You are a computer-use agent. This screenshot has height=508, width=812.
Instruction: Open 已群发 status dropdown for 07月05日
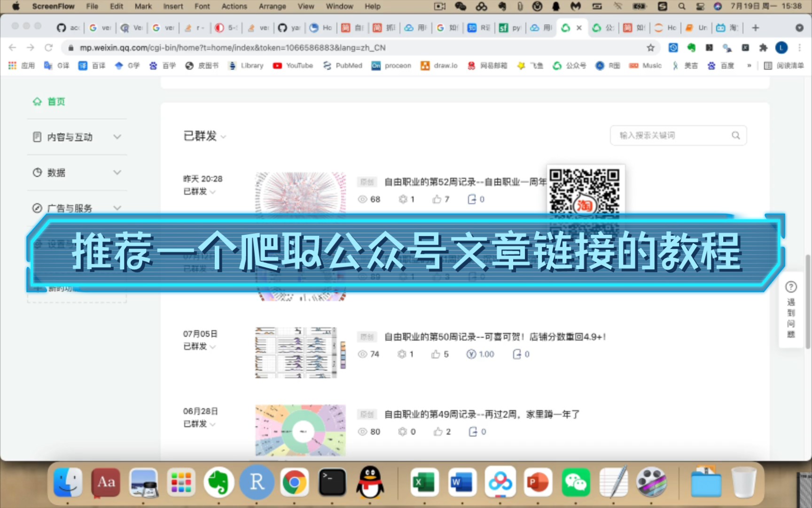click(199, 346)
